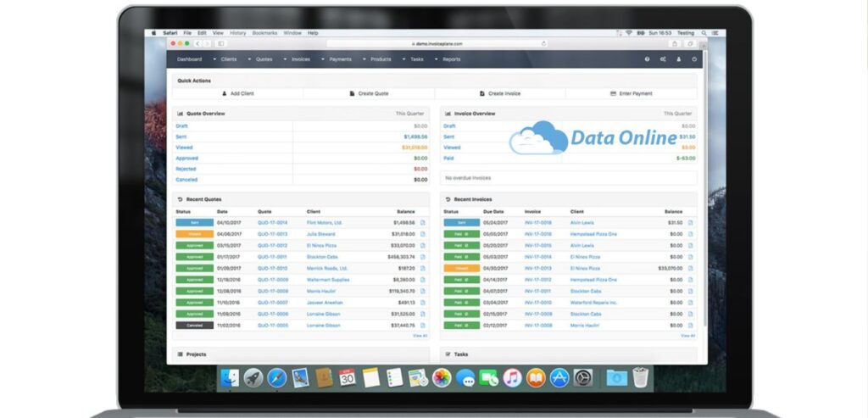Show all tabs icon in Safari
The image size is (868, 418).
(x=690, y=44)
